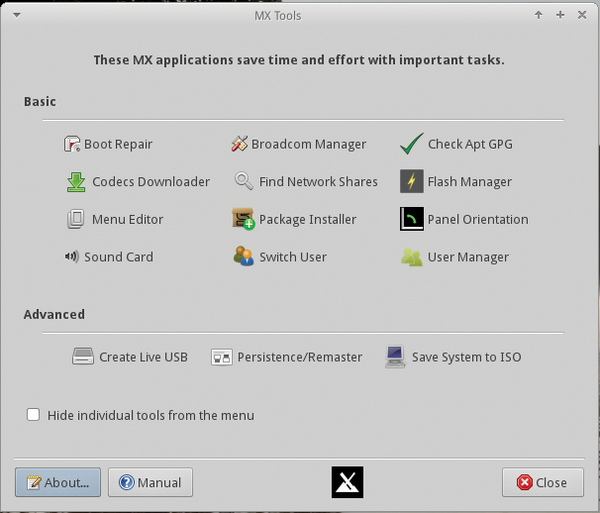Click the Persistence/Remaster icon
600x513 pixels.
tap(222, 357)
